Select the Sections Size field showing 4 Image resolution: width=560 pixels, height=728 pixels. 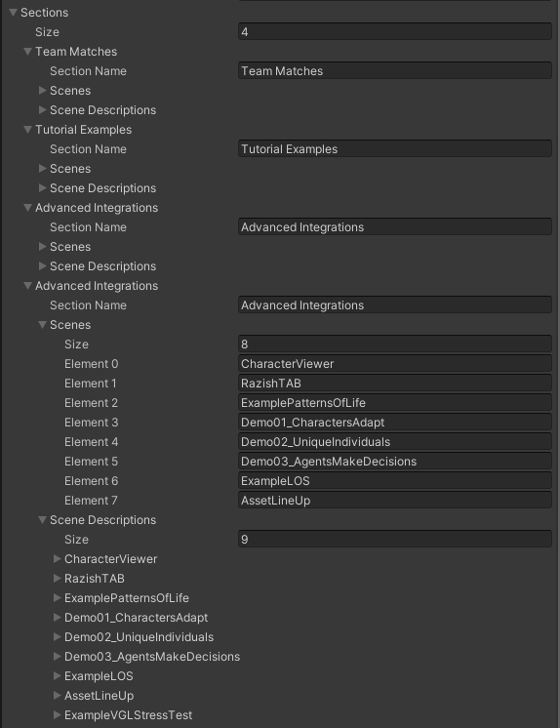coord(395,32)
